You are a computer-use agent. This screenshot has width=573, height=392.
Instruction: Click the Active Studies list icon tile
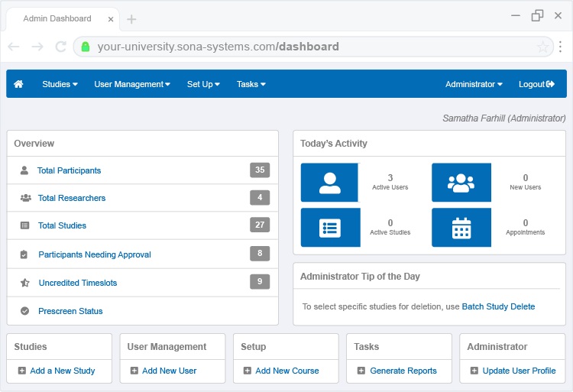[329, 228]
